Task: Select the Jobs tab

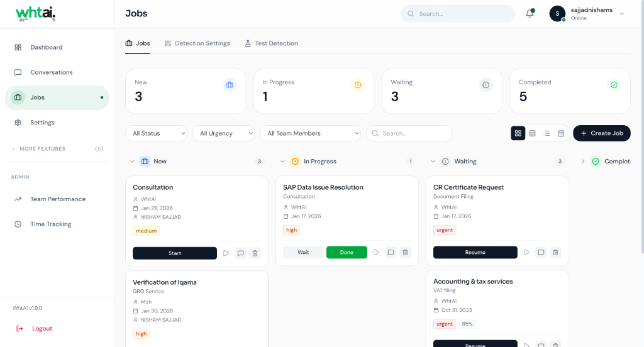Action: 138,43
